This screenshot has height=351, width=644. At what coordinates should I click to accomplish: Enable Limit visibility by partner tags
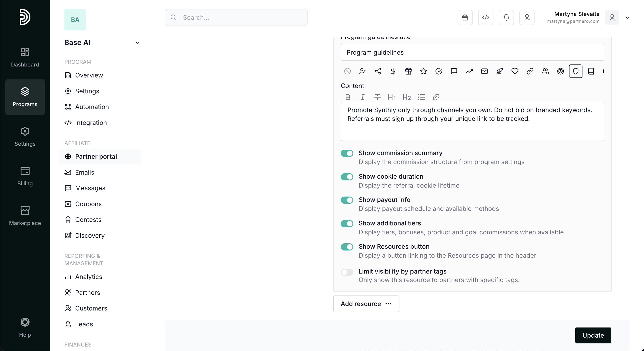pos(347,272)
